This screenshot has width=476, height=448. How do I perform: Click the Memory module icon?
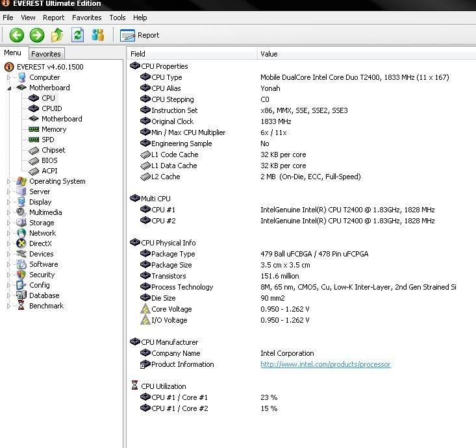[34, 129]
